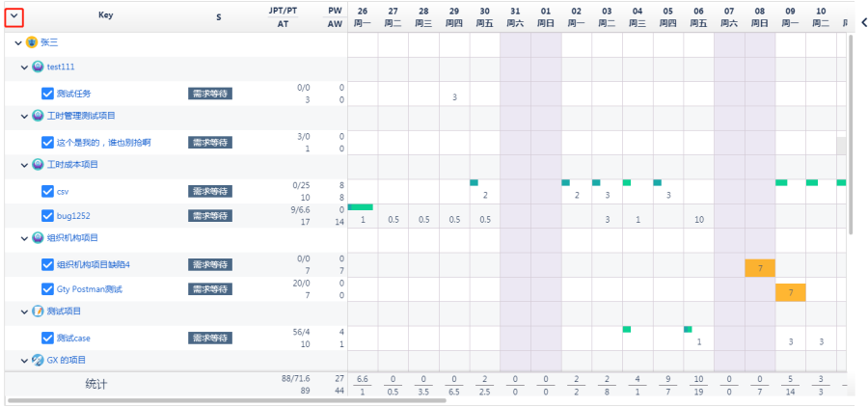Collapse all rows with the header chevron
The image size is (868, 407).
coord(14,16)
